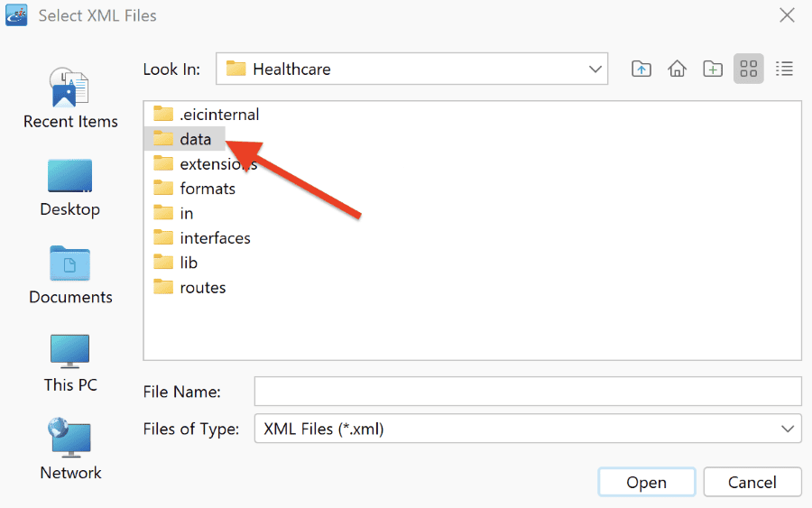Open Documents in the sidebar
Image resolution: width=812 pixels, height=508 pixels.
[x=70, y=275]
